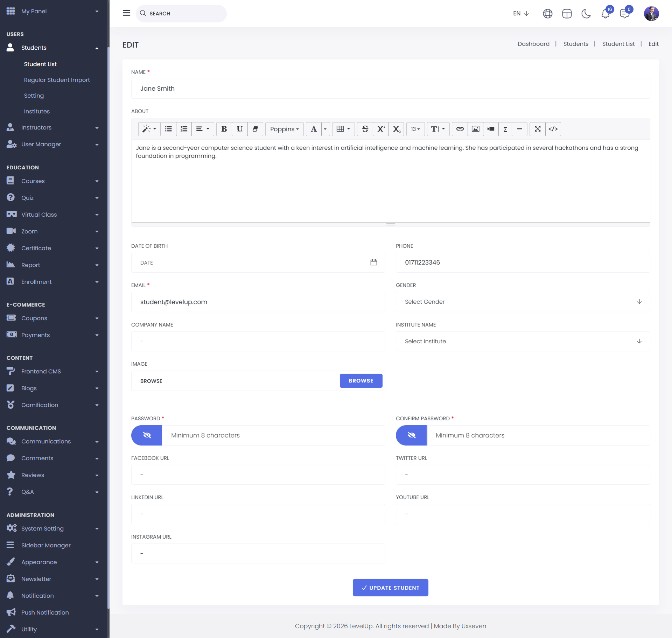
Task: Click the Update Student button
Action: tap(390, 588)
